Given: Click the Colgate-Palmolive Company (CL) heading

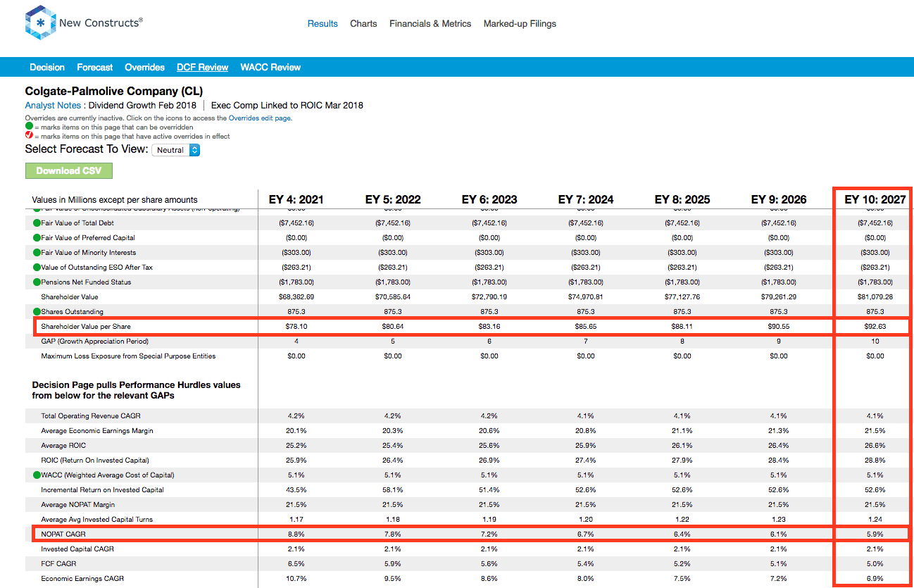Looking at the screenshot, I should (x=113, y=91).
